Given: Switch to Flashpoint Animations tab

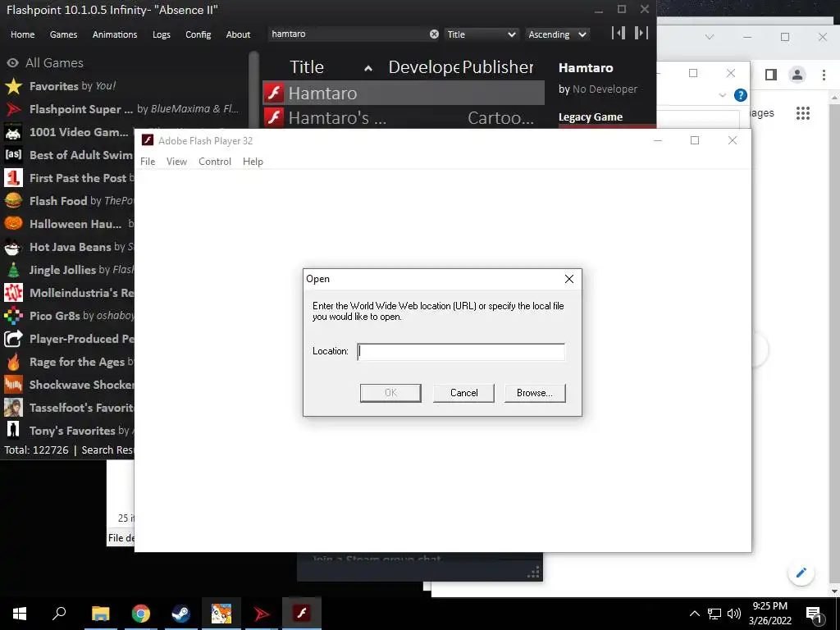Looking at the screenshot, I should [115, 34].
